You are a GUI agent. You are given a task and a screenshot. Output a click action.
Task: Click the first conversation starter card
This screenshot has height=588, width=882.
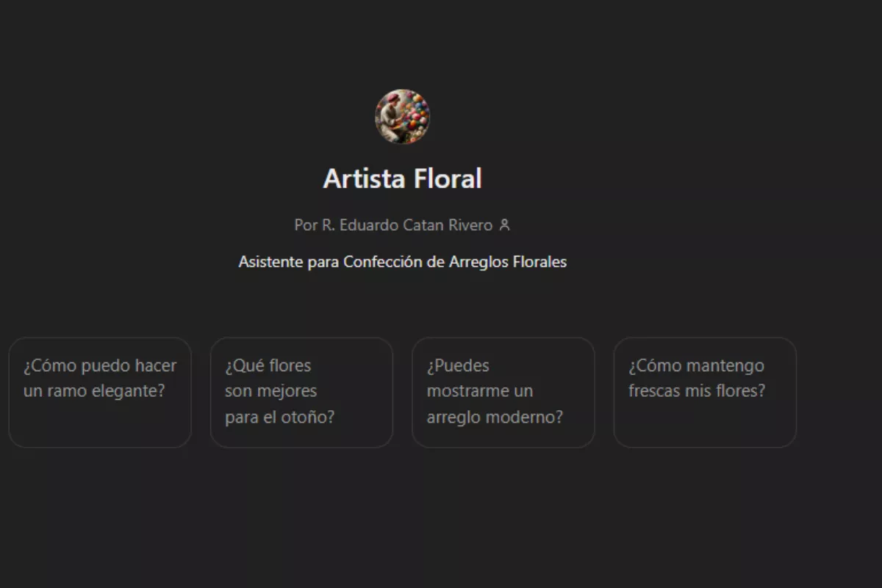tap(100, 392)
